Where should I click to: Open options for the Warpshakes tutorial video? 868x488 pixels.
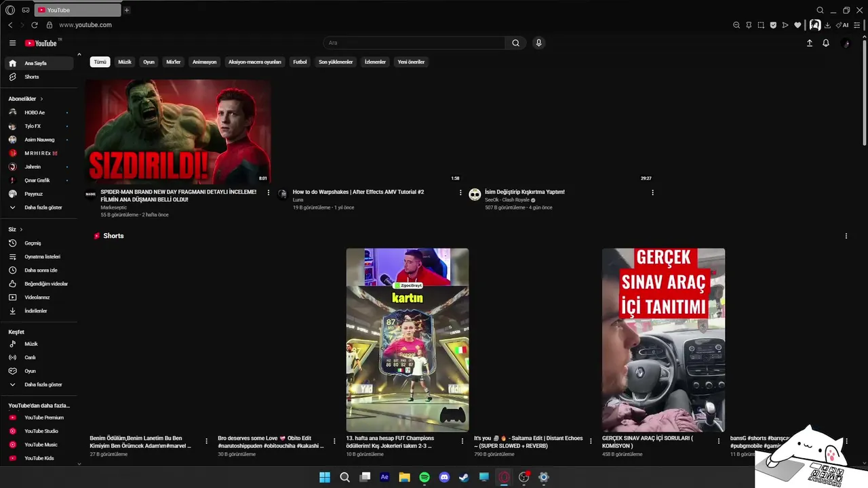(x=460, y=192)
